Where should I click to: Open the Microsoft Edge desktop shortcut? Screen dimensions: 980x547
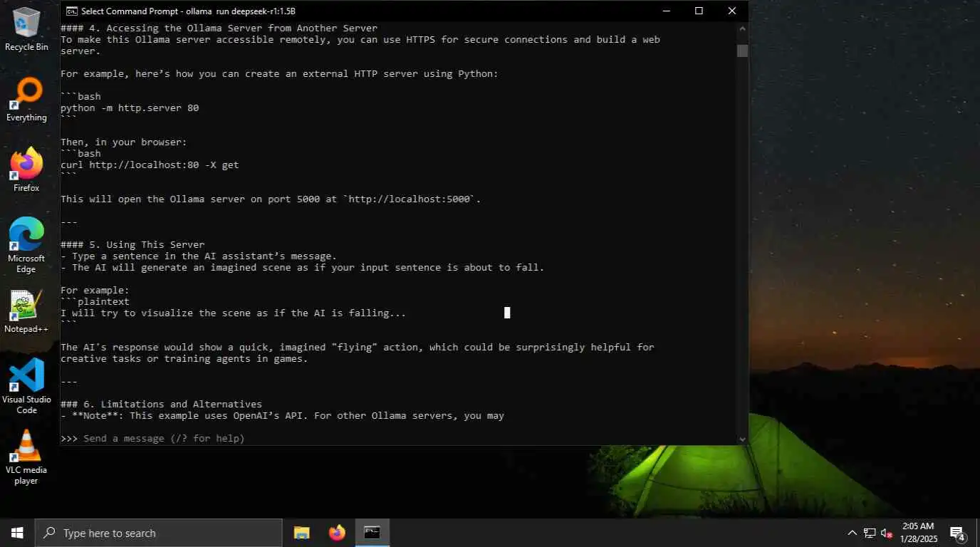pos(26,245)
